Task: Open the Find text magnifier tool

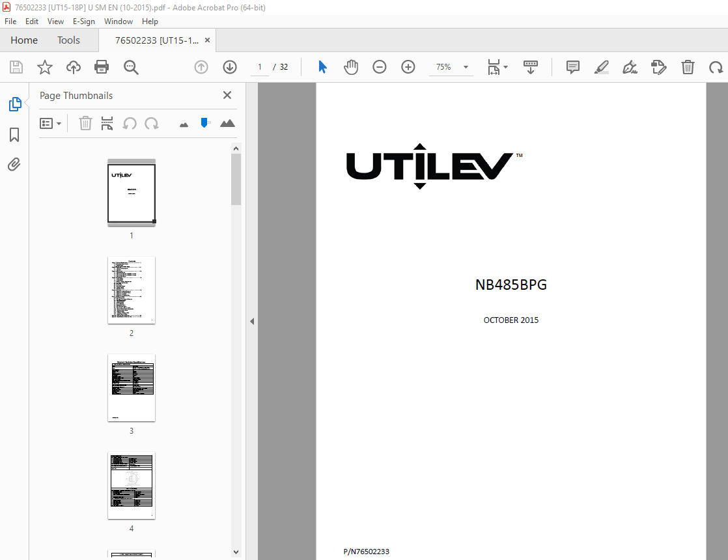Action: 131,67
